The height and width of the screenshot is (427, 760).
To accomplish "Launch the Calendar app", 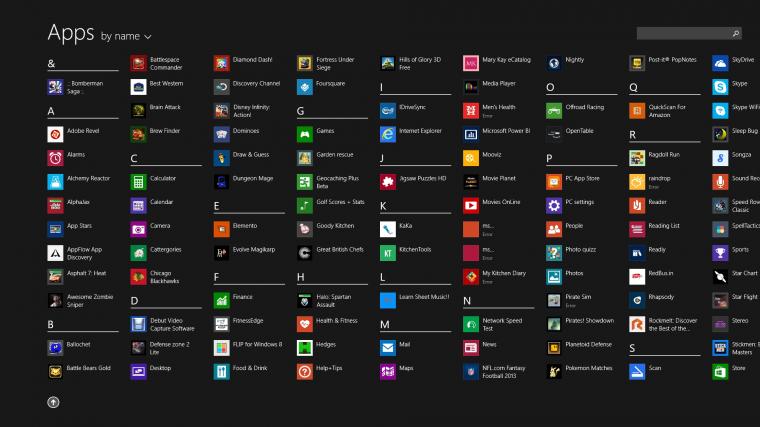I will tap(138, 206).
